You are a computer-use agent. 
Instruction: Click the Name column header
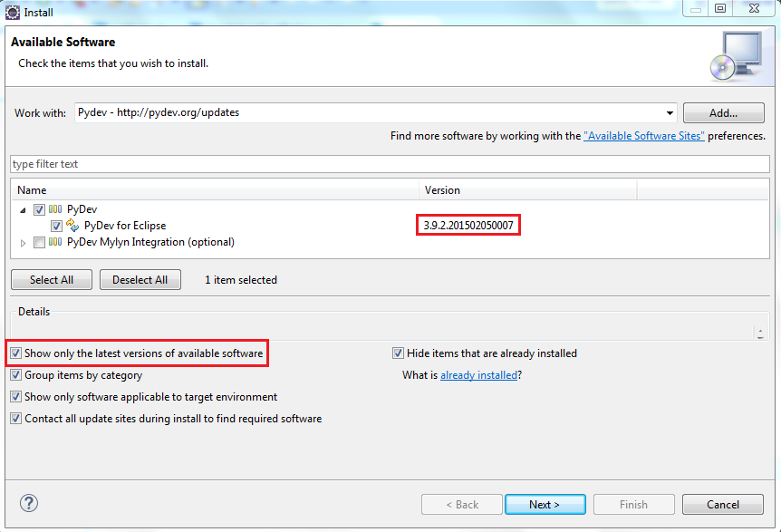[x=215, y=190]
